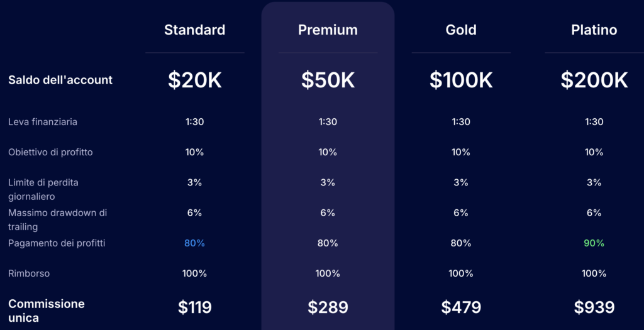Screen dimensions: 644x330
Task: Click the $479 Gold fee
Action: tap(461, 307)
